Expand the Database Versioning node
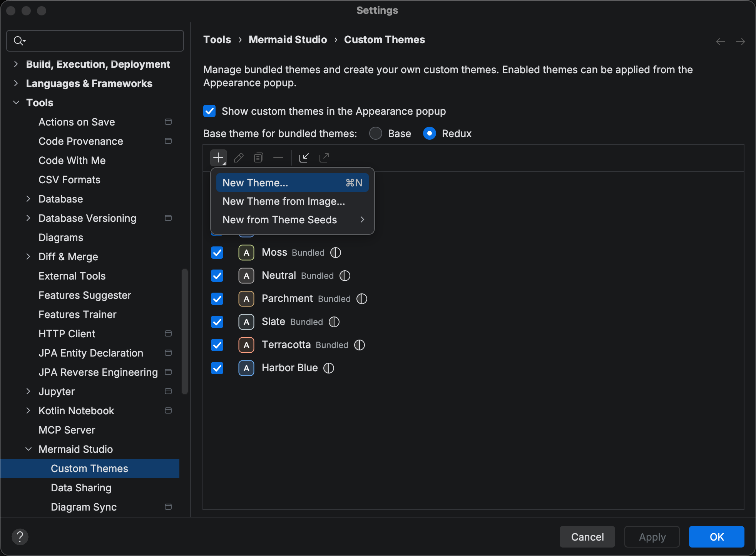Viewport: 756px width, 556px height. click(28, 218)
